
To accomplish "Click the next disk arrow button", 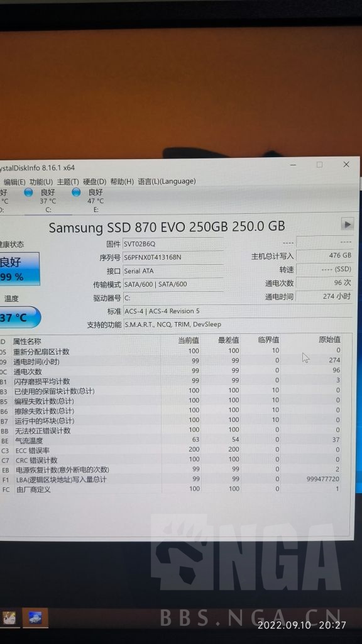I will click(x=347, y=225).
